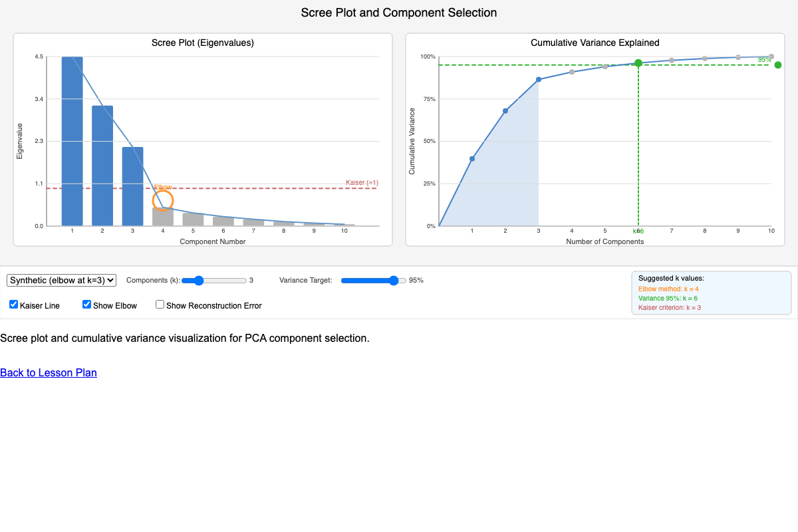798x532 pixels.
Task: Click the gray data point at component 8
Action: coord(705,59)
